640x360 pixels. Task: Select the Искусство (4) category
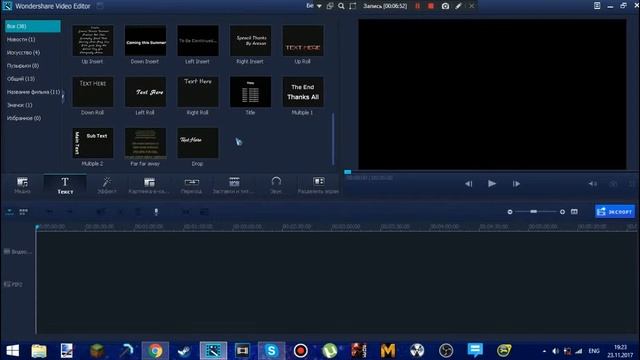point(23,53)
